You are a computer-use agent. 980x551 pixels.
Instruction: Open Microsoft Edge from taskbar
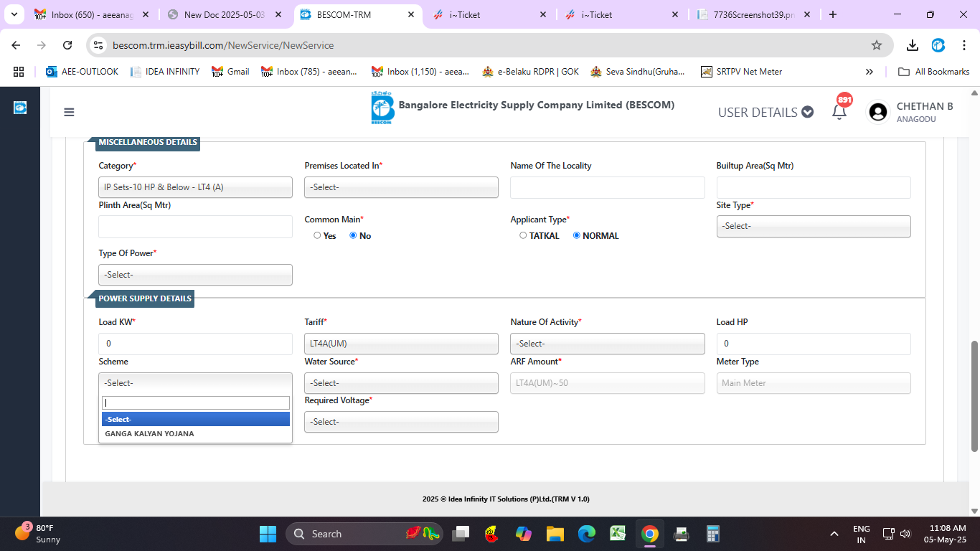pos(587,534)
